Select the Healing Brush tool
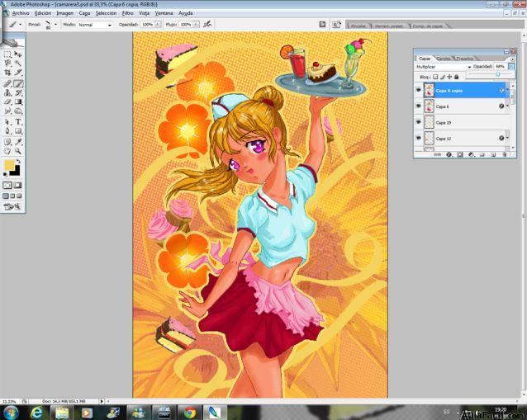 point(7,83)
